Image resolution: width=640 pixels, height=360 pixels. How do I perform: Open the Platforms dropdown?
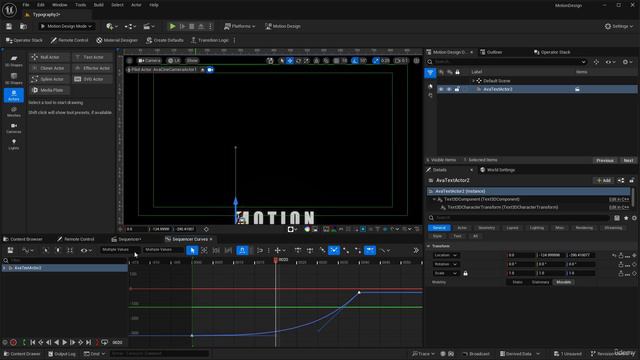click(240, 27)
